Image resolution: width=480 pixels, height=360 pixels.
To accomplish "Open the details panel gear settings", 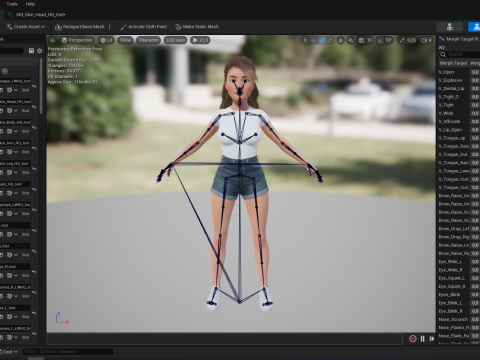I will tap(40, 51).
